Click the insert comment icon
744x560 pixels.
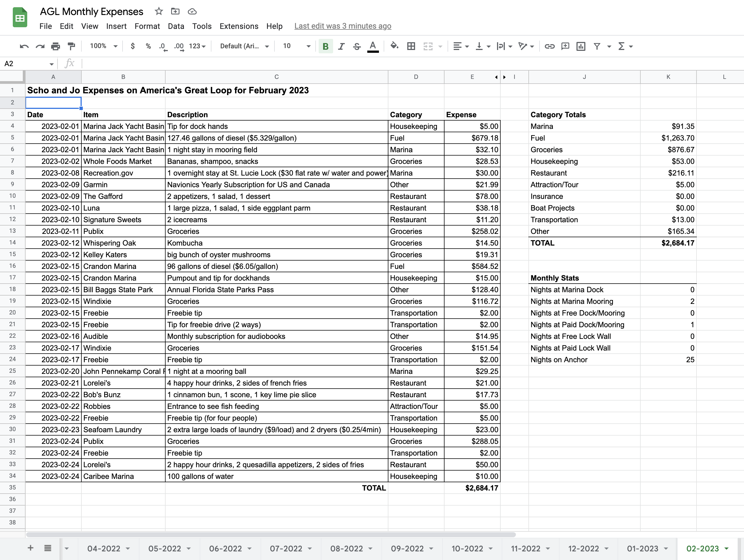[565, 46]
